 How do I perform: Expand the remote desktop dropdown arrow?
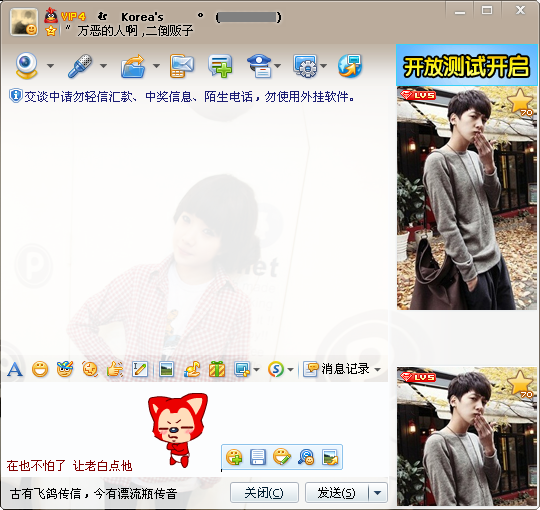click(x=323, y=66)
